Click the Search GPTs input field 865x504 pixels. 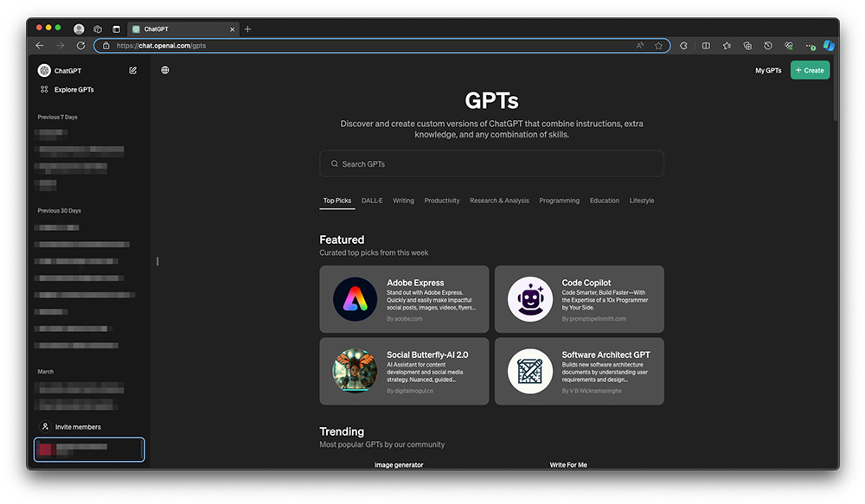491,163
